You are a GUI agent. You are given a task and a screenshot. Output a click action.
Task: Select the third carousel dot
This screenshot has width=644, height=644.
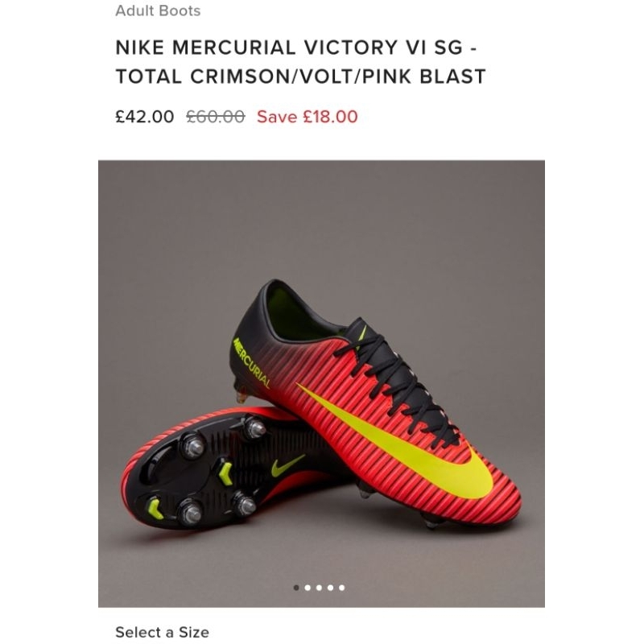pos(319,588)
